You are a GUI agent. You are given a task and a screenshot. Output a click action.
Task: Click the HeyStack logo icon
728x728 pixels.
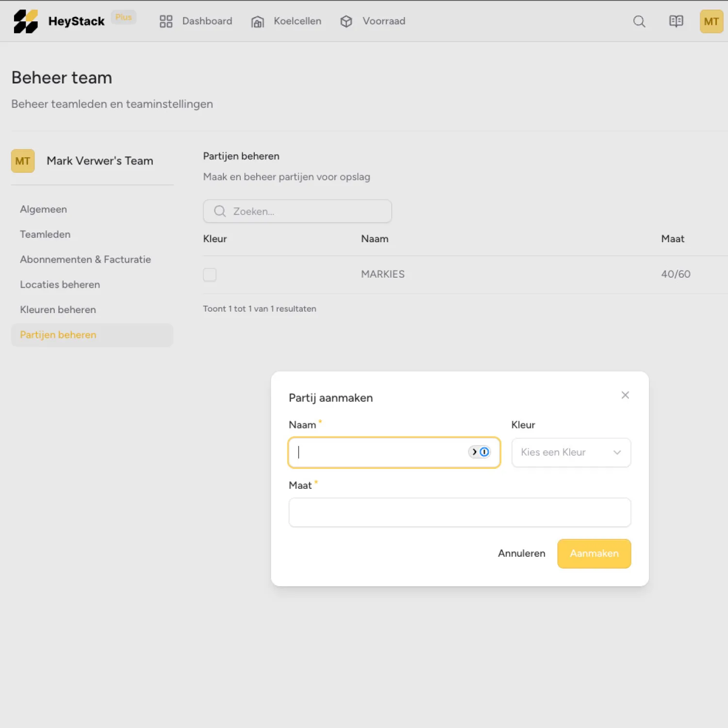[26, 21]
